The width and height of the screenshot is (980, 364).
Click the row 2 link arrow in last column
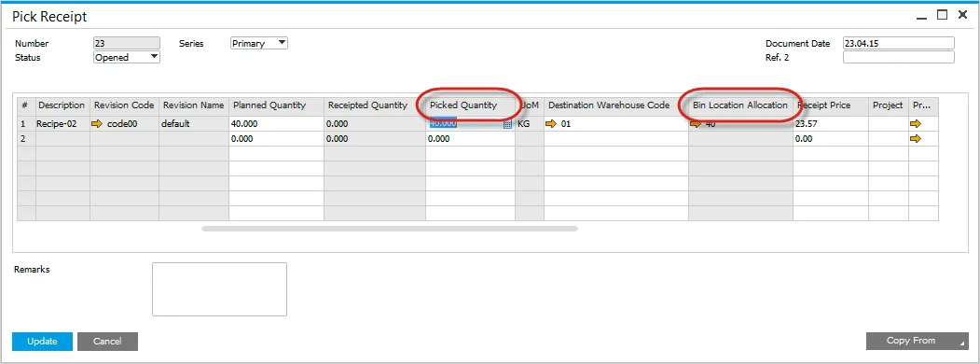916,139
